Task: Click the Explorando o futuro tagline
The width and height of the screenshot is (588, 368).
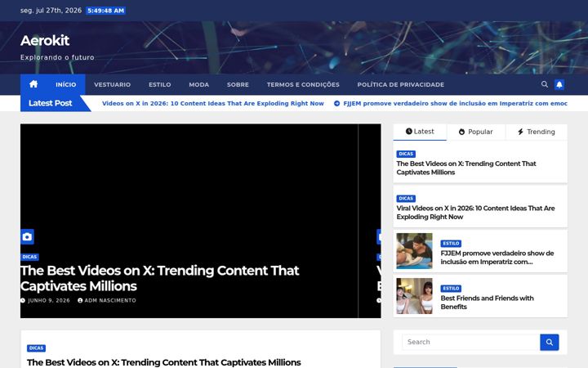Action: (x=57, y=57)
